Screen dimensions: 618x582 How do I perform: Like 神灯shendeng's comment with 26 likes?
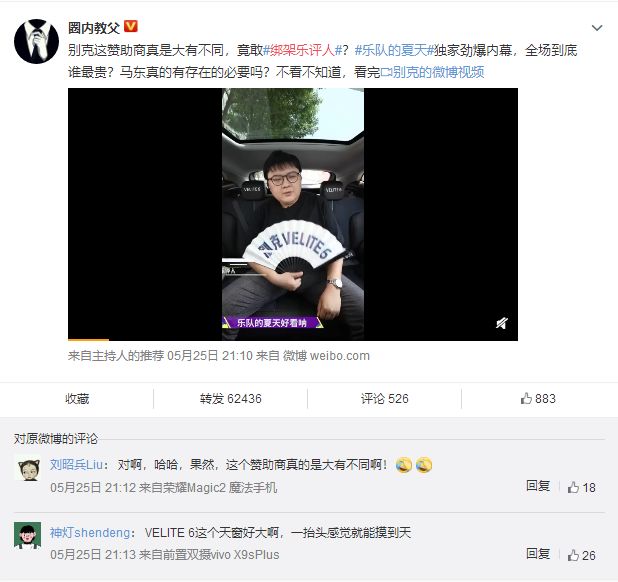[581, 556]
